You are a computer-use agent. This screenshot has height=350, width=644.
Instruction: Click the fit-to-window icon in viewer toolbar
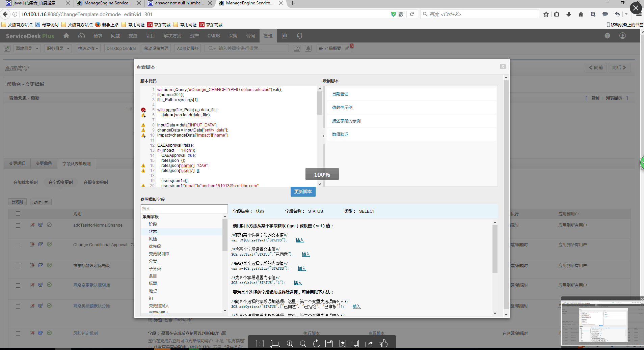pos(275,344)
